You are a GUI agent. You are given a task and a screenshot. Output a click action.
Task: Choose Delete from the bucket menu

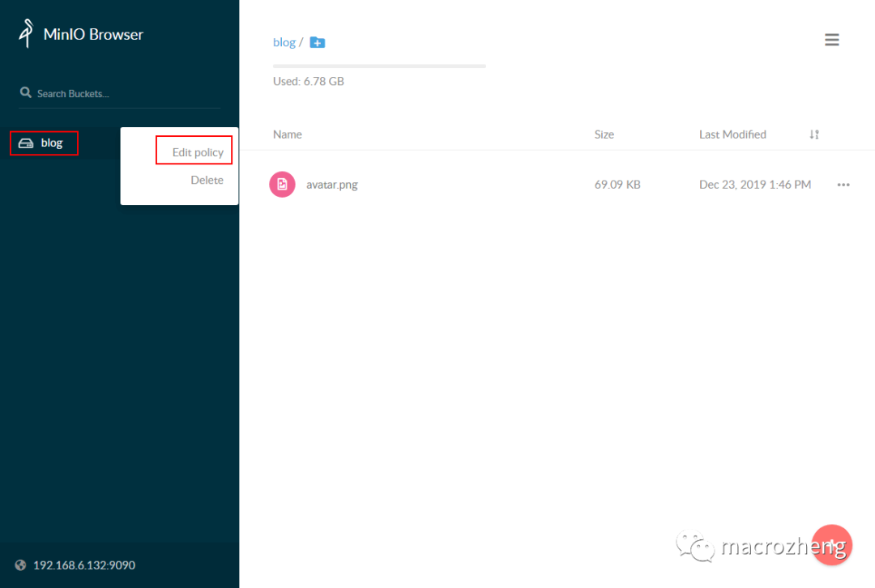tap(207, 180)
